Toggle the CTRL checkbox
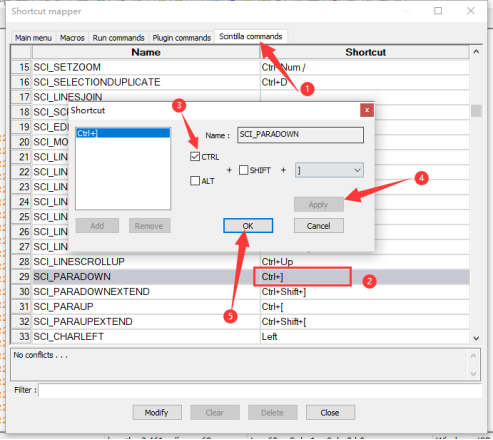The image size is (493, 440). (195, 156)
